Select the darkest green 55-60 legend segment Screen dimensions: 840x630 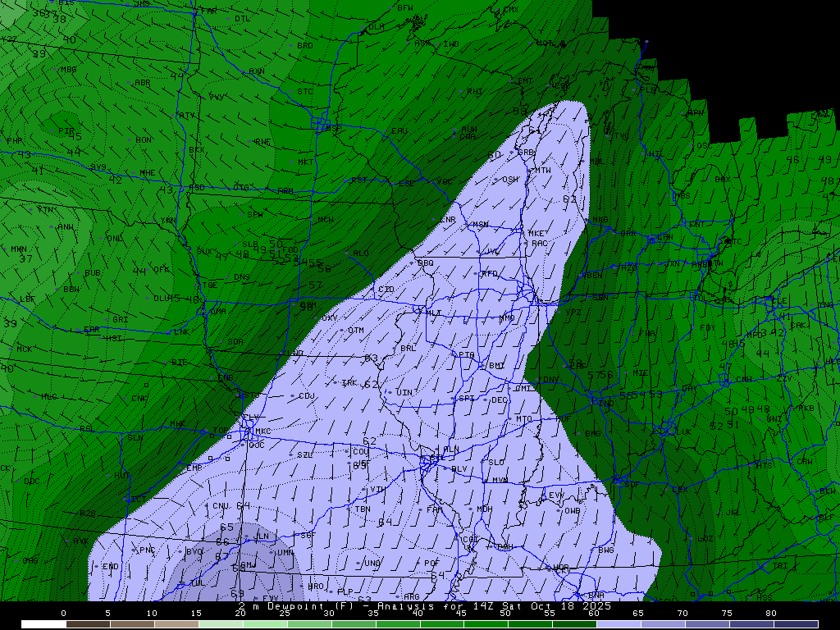(574, 624)
